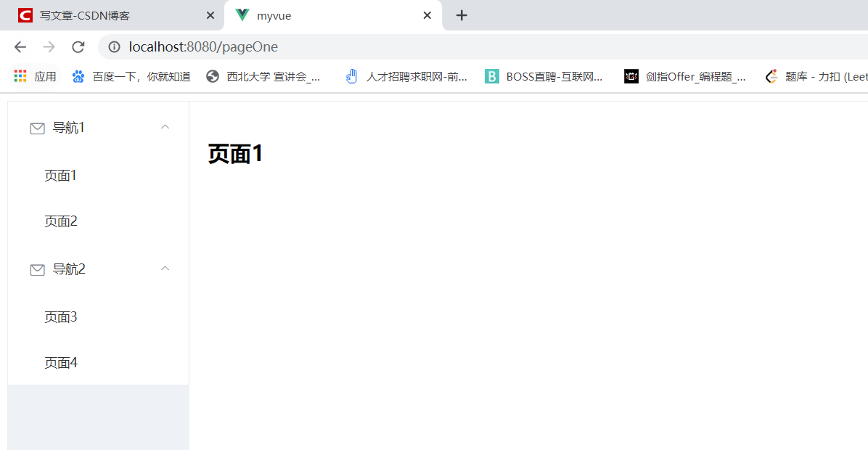Select 页面1 in the sidebar
This screenshot has width=868, height=450.
point(99,176)
